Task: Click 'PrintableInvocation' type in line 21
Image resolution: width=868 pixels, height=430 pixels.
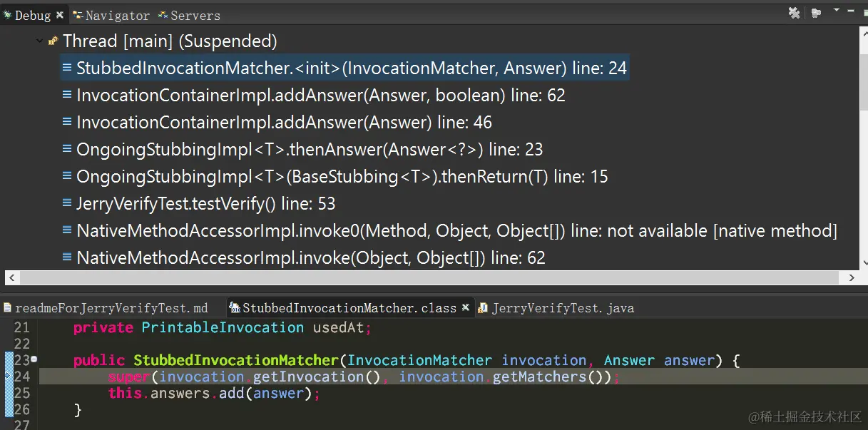Action: (x=223, y=327)
